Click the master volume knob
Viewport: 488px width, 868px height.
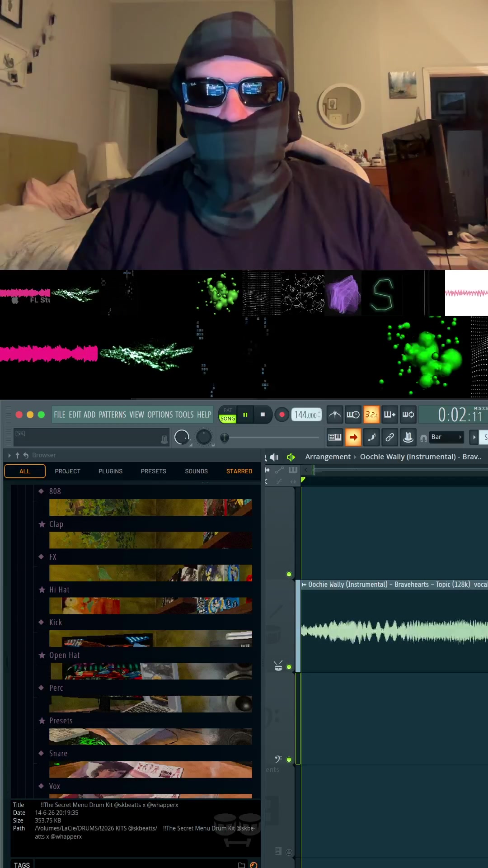182,437
